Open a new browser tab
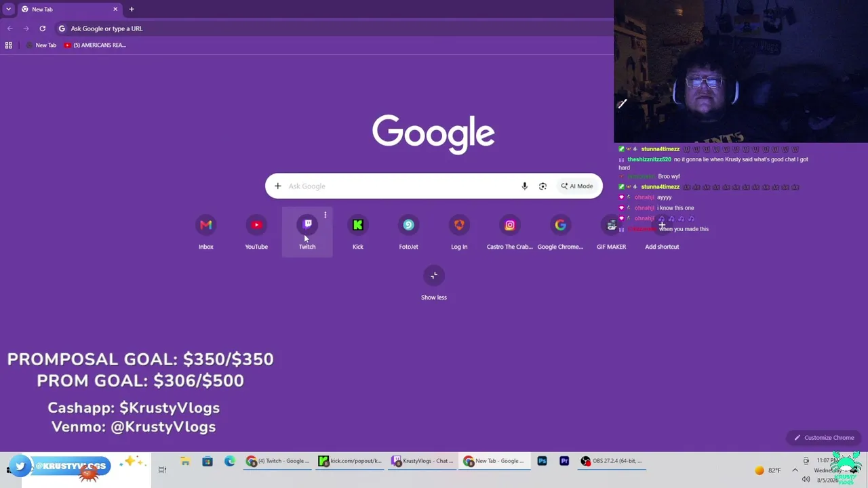868x488 pixels. [x=132, y=9]
